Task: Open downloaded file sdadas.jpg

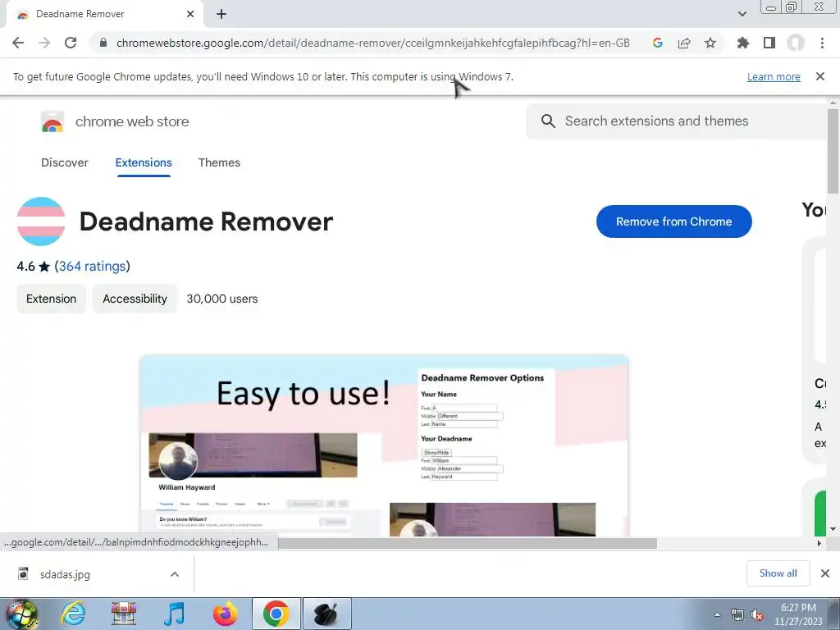Action: 65,574
